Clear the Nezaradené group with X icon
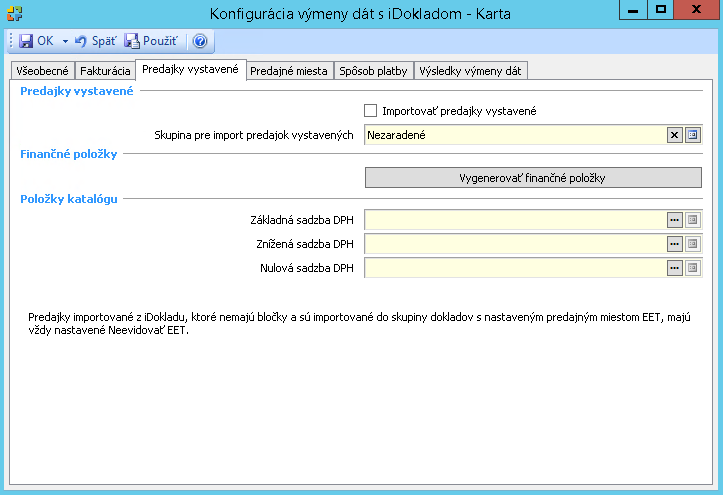The width and height of the screenshot is (723, 495). point(674,135)
